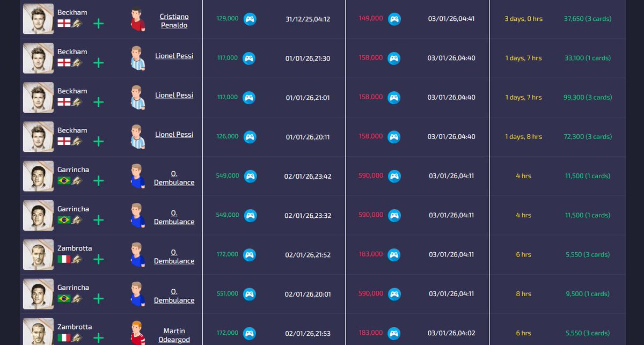Viewport: 644px width, 345px height.
Task: Click the buy date 02/01/26,20:01
Action: point(308,294)
